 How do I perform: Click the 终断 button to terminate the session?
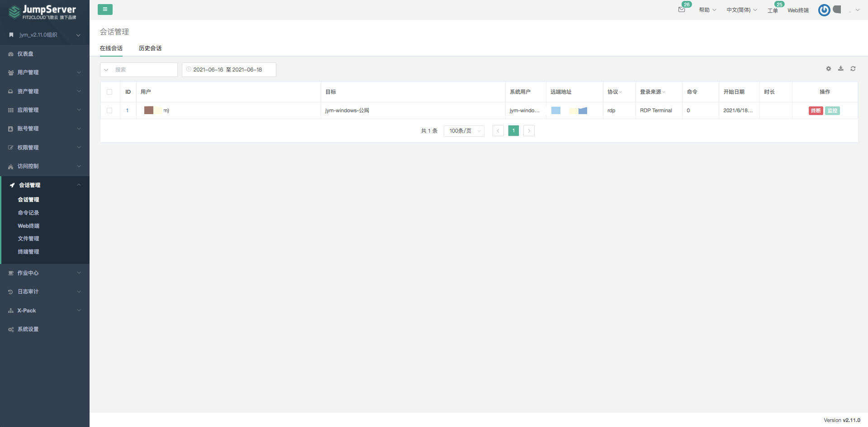(x=816, y=110)
